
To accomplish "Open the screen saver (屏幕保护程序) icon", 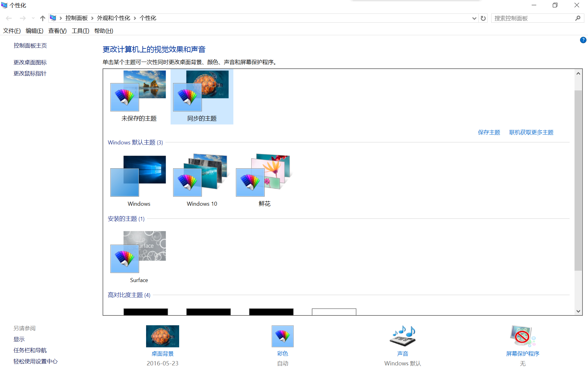I will pyautogui.click(x=522, y=336).
